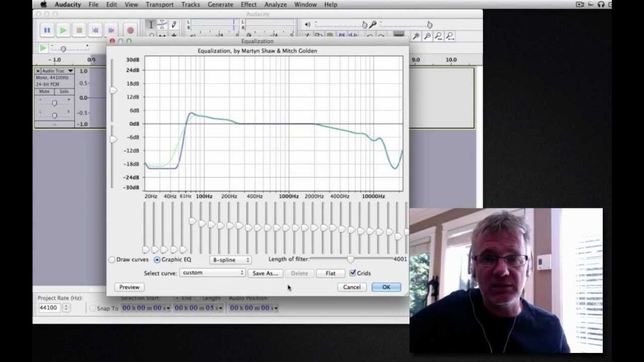The image size is (644, 362).
Task: Select the Draw curves radio button
Action: [111, 259]
